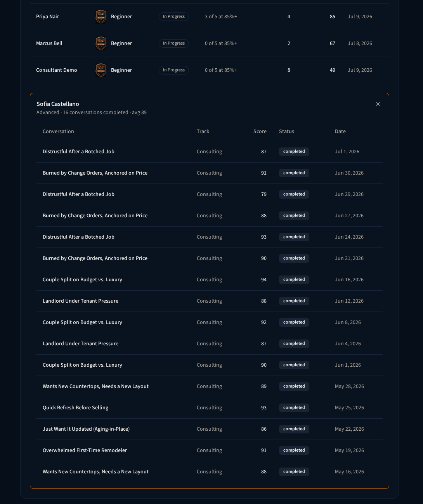Screen dimensions: 423x504
Task: Click Priya Nair's In Progress status pill
Action: click(x=174, y=17)
